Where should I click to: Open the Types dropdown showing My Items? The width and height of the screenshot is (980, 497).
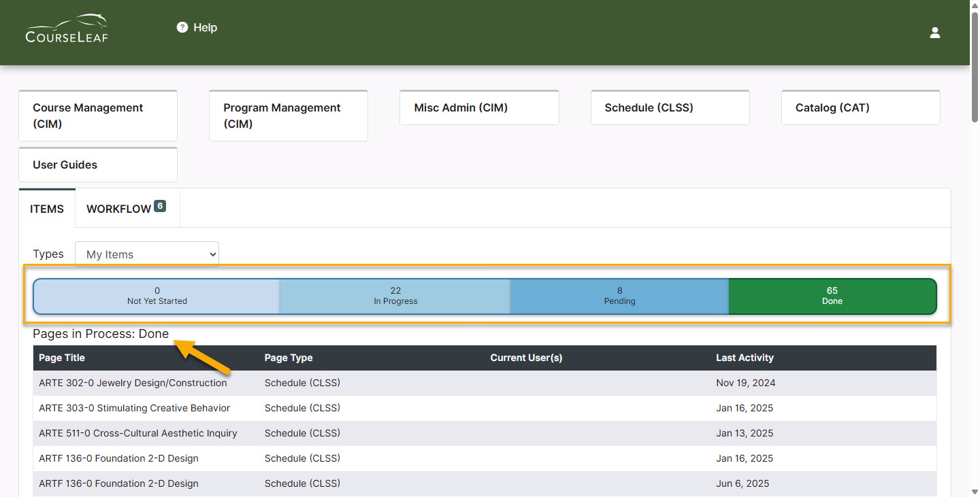coord(146,253)
